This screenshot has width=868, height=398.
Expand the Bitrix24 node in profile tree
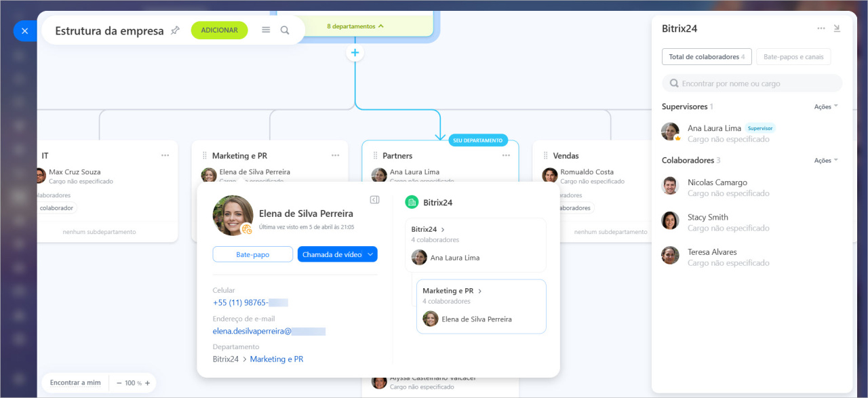point(428,229)
